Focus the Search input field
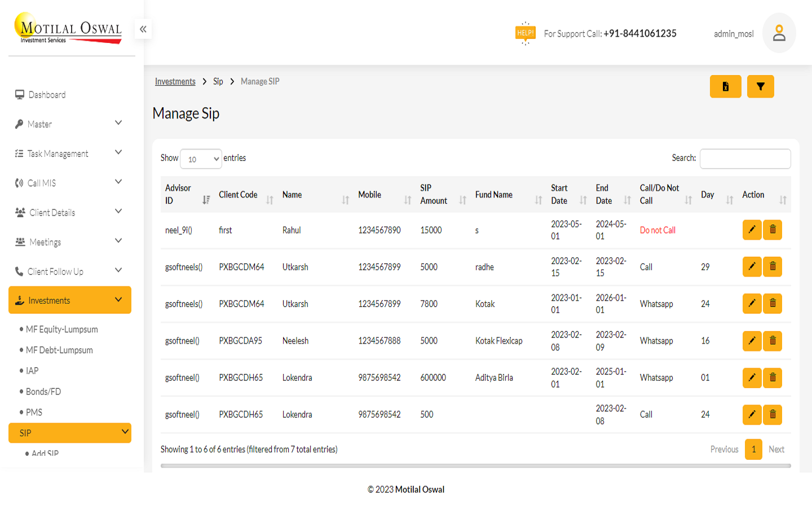The width and height of the screenshot is (812, 506). [x=745, y=159]
